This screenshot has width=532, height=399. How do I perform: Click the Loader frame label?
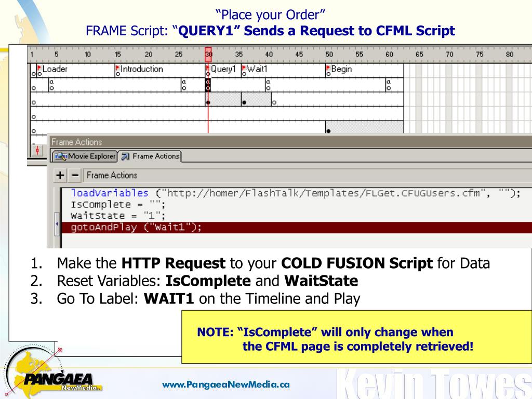click(x=55, y=69)
